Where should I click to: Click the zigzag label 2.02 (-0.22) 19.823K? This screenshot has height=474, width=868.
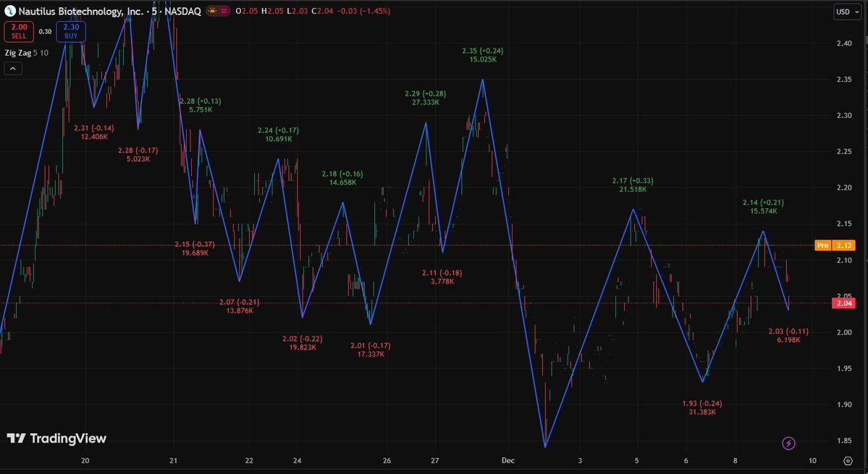pyautogui.click(x=303, y=343)
